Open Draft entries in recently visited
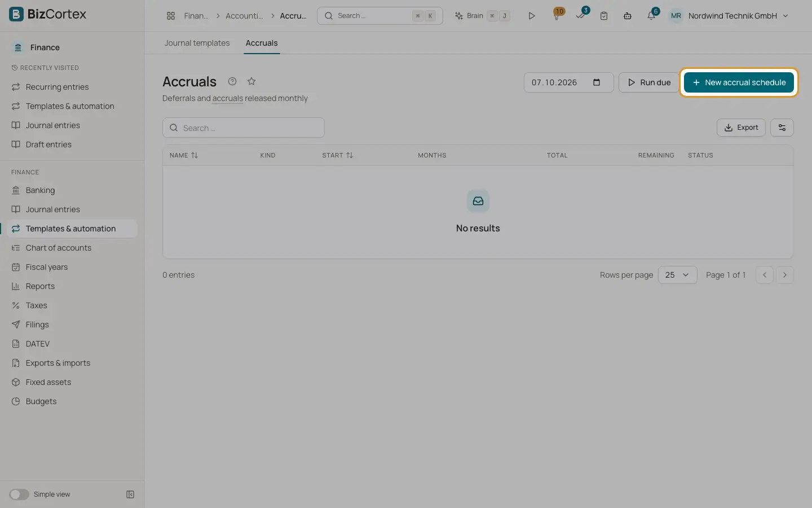This screenshot has height=508, width=812. click(x=72, y=144)
